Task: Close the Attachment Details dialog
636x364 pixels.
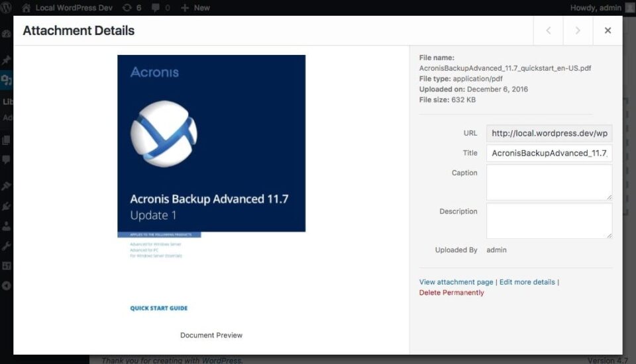Action: click(x=608, y=30)
